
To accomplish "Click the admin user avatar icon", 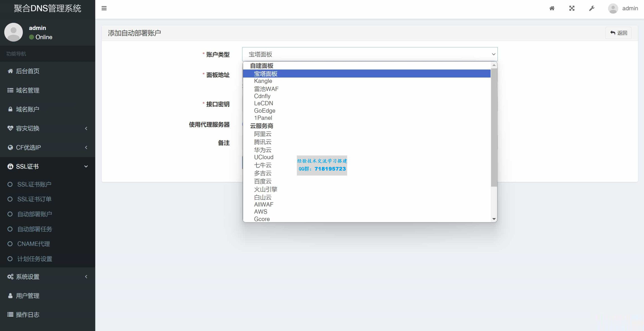I will pyautogui.click(x=612, y=8).
